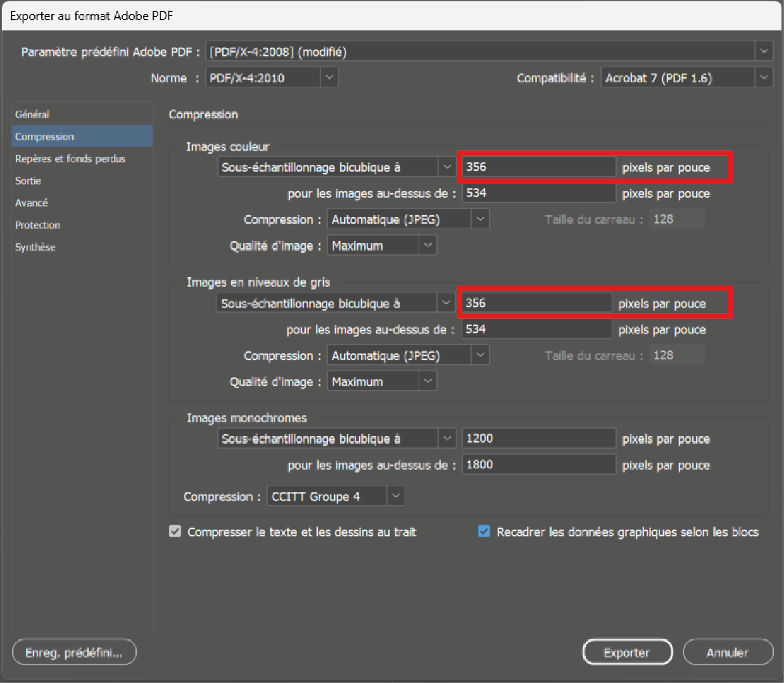This screenshot has width=784, height=683.
Task: Click monochrome images 1200 resolution field
Action: point(538,439)
